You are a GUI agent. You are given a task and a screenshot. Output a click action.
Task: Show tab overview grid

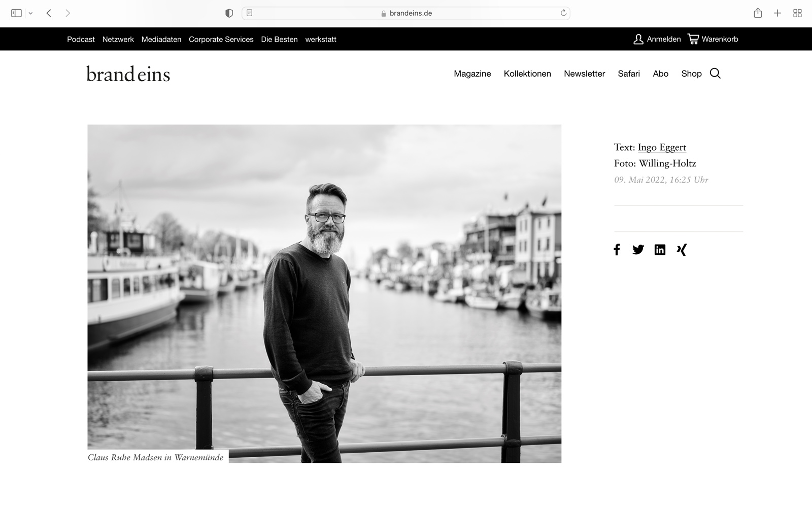coord(797,13)
